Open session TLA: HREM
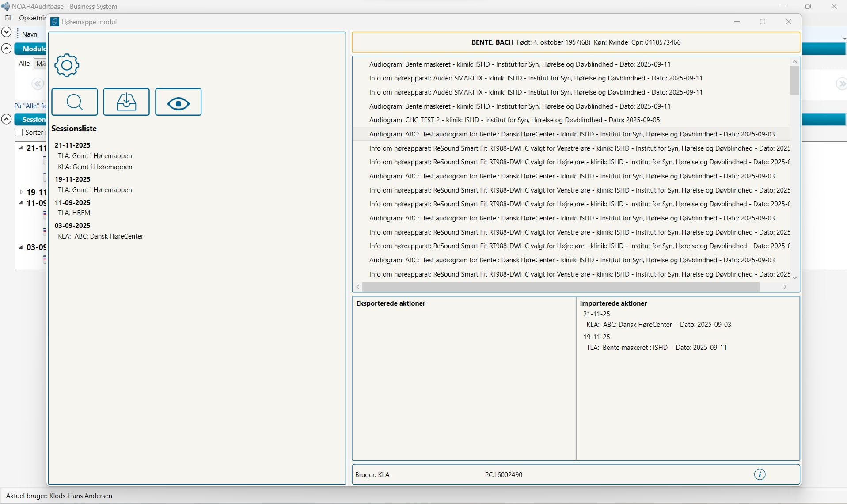847x504 pixels. coord(74,213)
